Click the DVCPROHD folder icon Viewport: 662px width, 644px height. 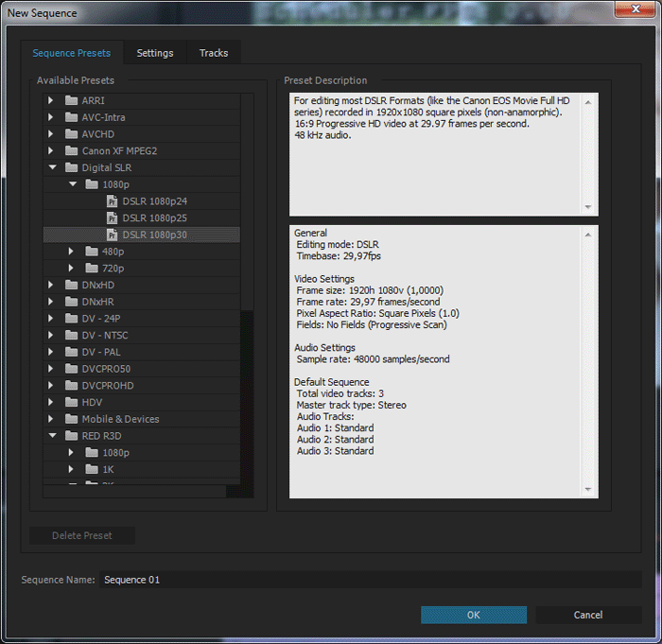(71, 386)
